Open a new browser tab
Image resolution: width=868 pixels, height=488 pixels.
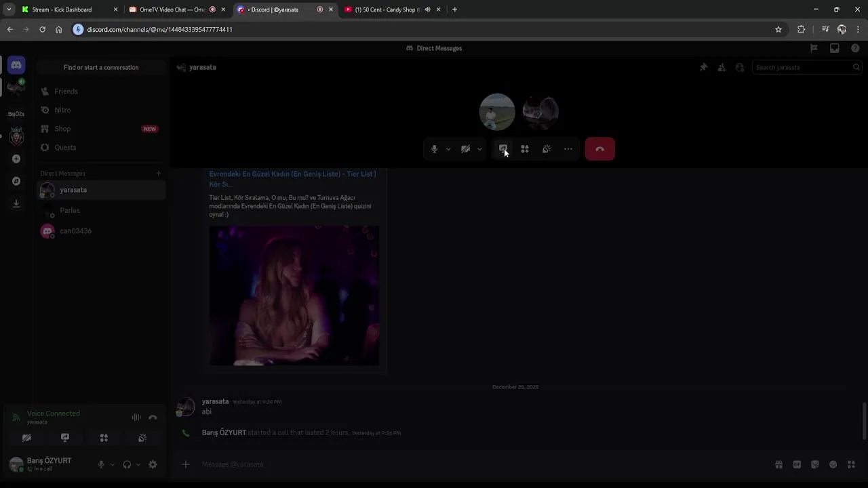point(454,9)
